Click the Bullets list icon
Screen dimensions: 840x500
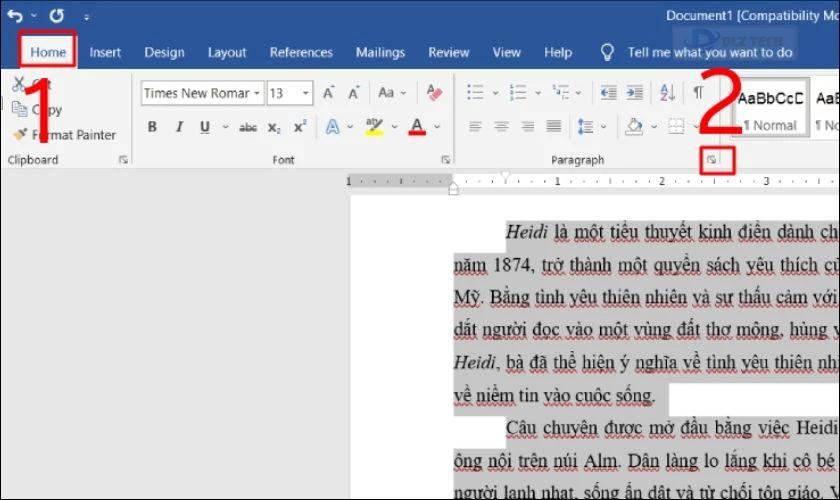point(475,92)
